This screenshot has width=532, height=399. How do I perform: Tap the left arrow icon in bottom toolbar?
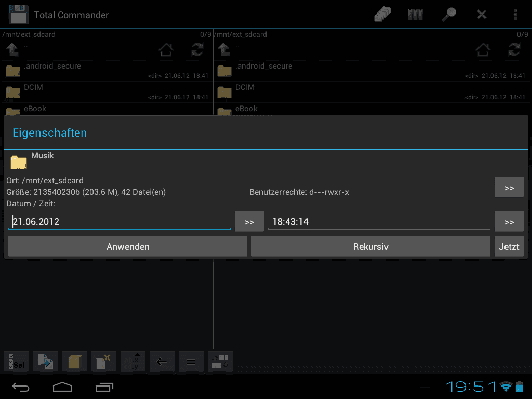tap(162, 362)
